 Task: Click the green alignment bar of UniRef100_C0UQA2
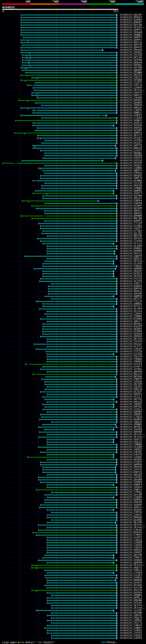tap(71, 457)
